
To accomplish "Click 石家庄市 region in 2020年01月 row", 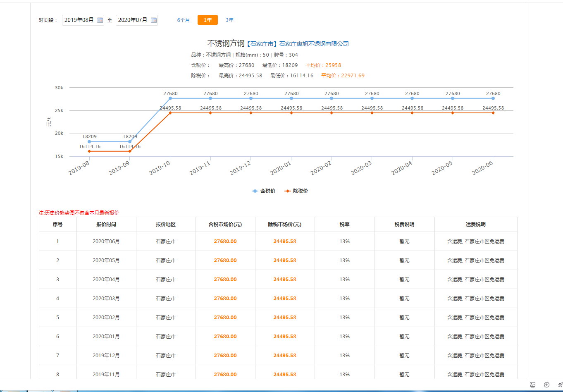I will point(166,337).
